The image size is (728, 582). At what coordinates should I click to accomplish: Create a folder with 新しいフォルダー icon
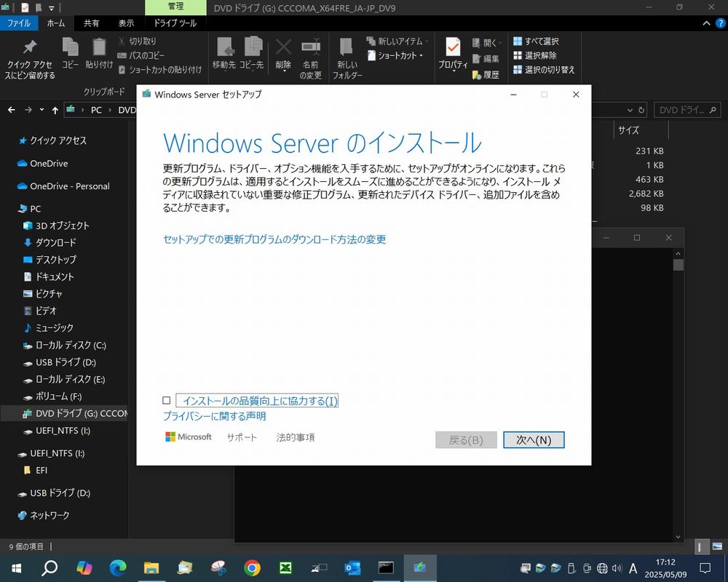point(347,47)
